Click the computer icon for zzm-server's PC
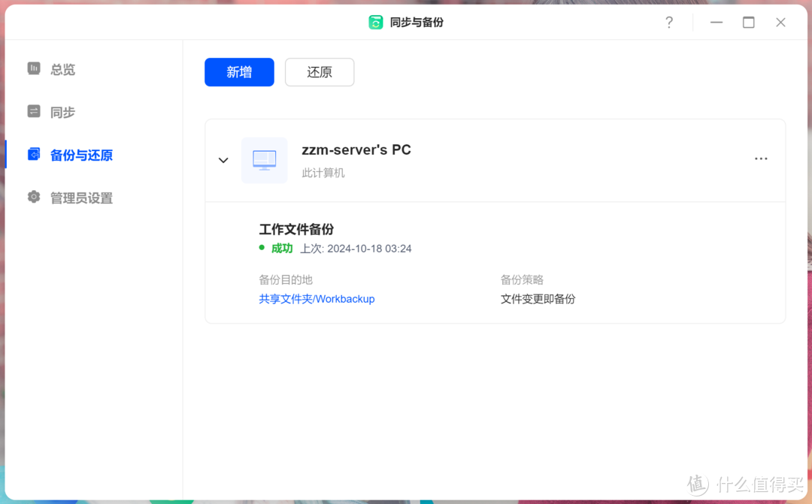The width and height of the screenshot is (812, 504). (265, 160)
